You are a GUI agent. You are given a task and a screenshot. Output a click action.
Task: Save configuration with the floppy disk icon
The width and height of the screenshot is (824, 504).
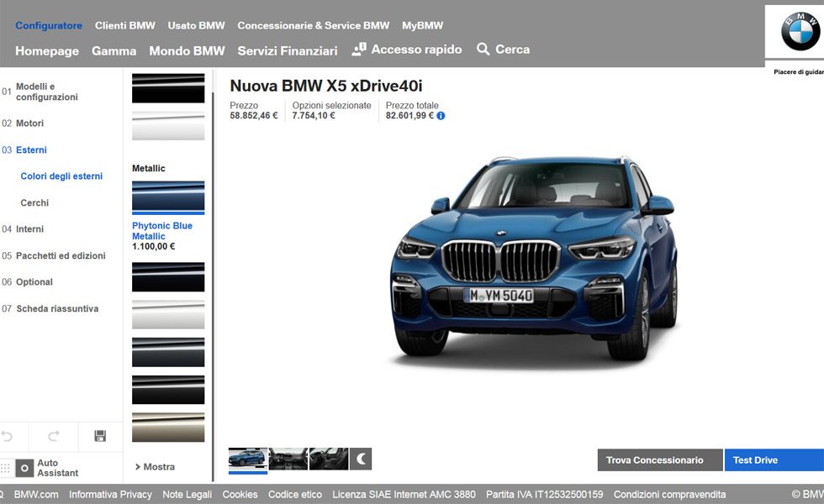(x=100, y=436)
